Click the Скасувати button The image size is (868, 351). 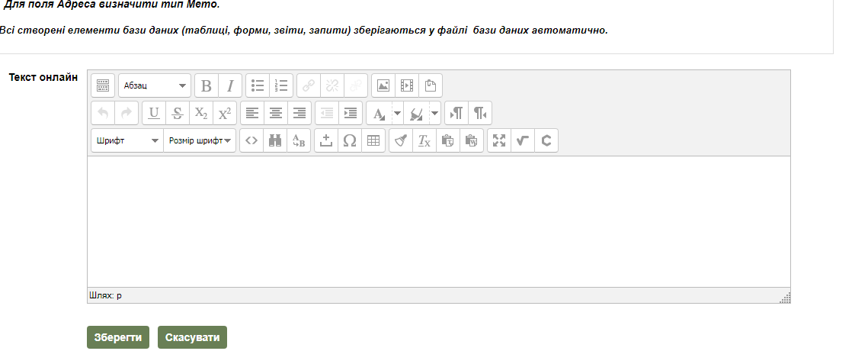[192, 337]
